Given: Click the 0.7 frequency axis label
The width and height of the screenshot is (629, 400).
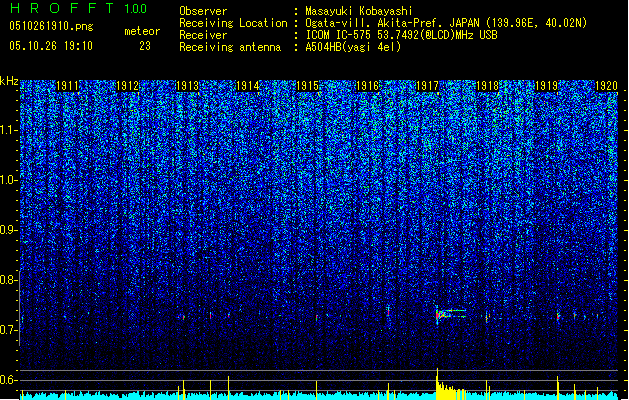Looking at the screenshot, I should click(x=8, y=330).
